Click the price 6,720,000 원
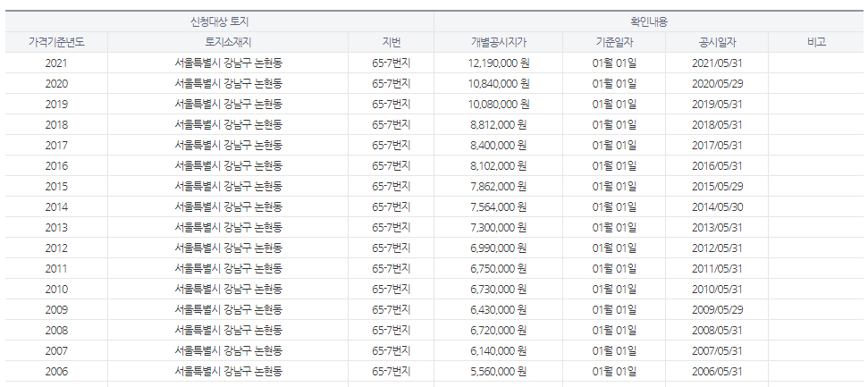Screen dimensions: 868x387 click(498, 331)
